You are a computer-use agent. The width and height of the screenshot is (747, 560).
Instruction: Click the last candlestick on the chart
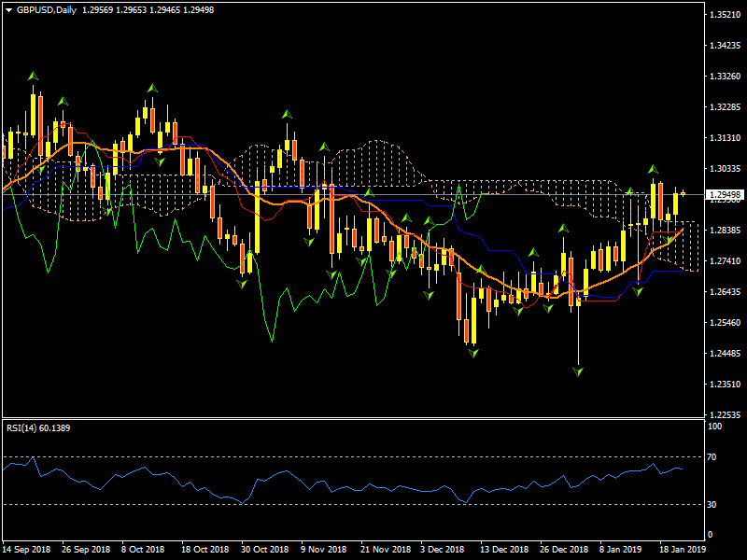[x=683, y=193]
